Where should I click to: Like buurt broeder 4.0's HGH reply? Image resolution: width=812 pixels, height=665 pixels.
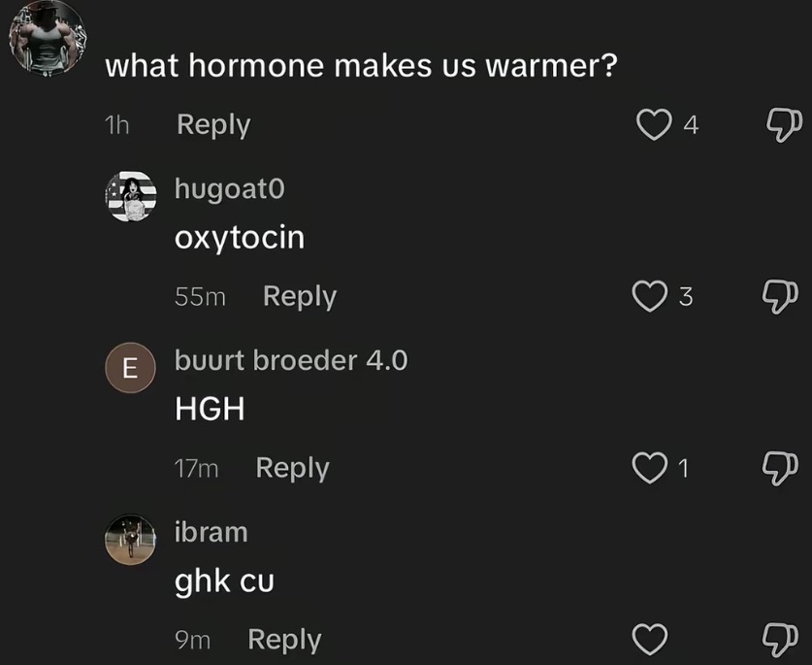click(650, 468)
